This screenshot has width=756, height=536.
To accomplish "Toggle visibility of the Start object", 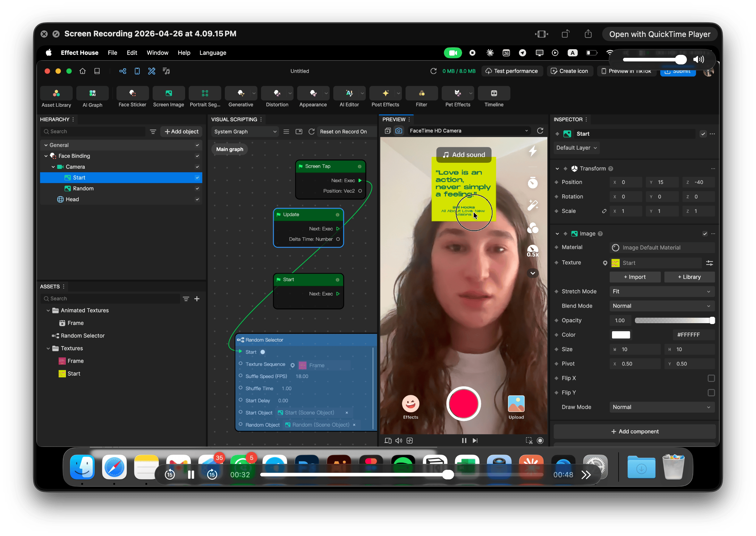I will [x=197, y=178].
